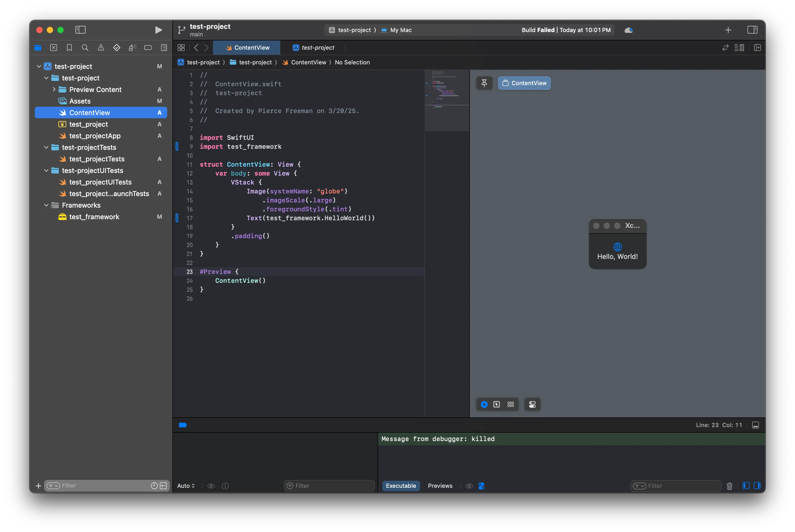Image resolution: width=795 pixels, height=532 pixels.
Task: Click the Executable console button
Action: 401,486
